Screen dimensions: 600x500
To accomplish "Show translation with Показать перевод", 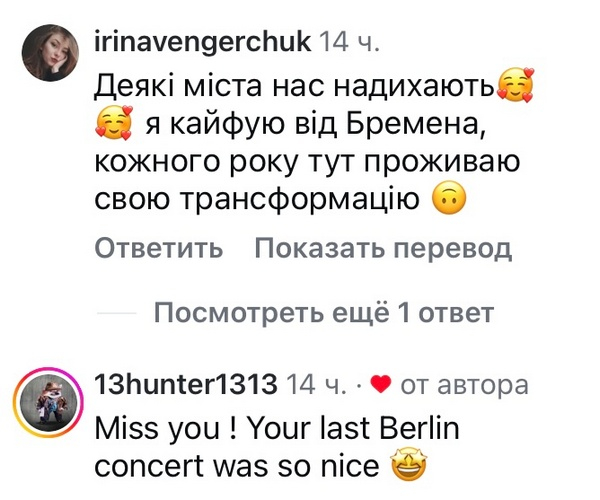I will (x=382, y=248).
